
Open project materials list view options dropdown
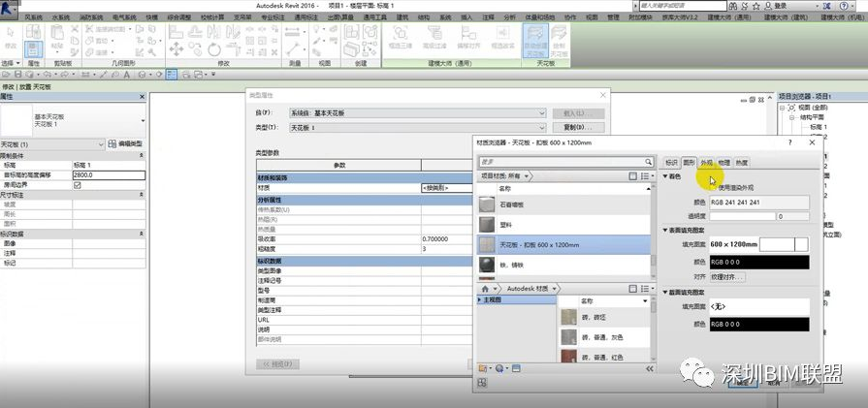tap(645, 175)
